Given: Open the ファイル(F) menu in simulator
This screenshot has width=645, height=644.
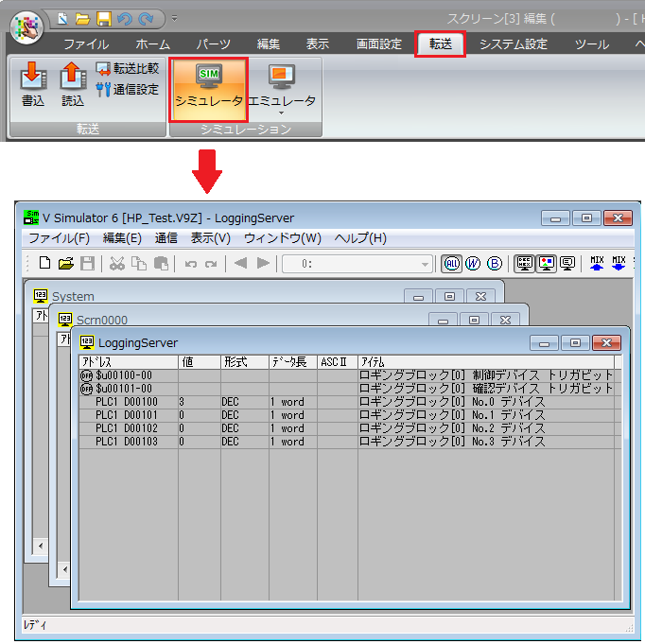Looking at the screenshot, I should click(x=59, y=238).
